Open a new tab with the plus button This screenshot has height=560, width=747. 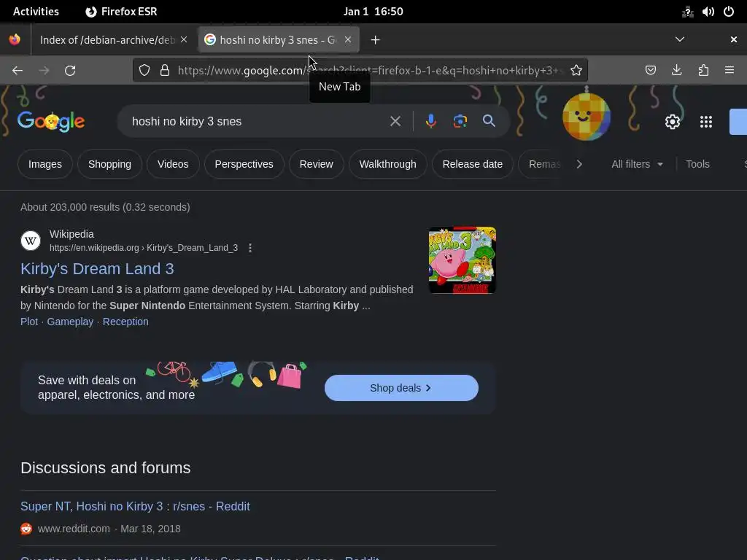[x=376, y=40]
